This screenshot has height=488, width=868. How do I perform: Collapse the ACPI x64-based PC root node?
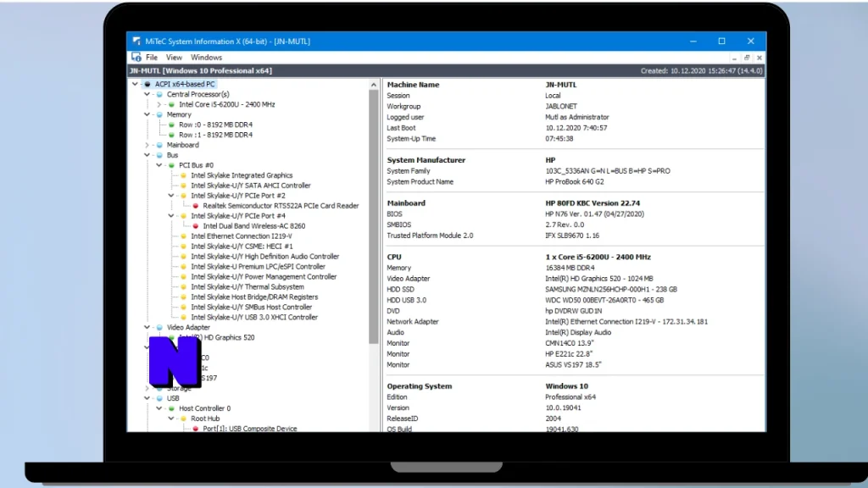pos(135,84)
